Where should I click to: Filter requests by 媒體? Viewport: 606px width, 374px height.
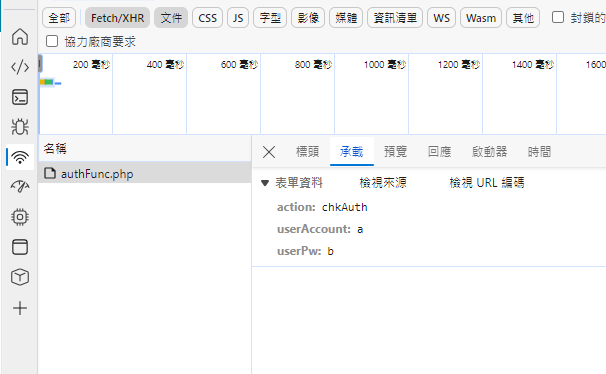[346, 18]
